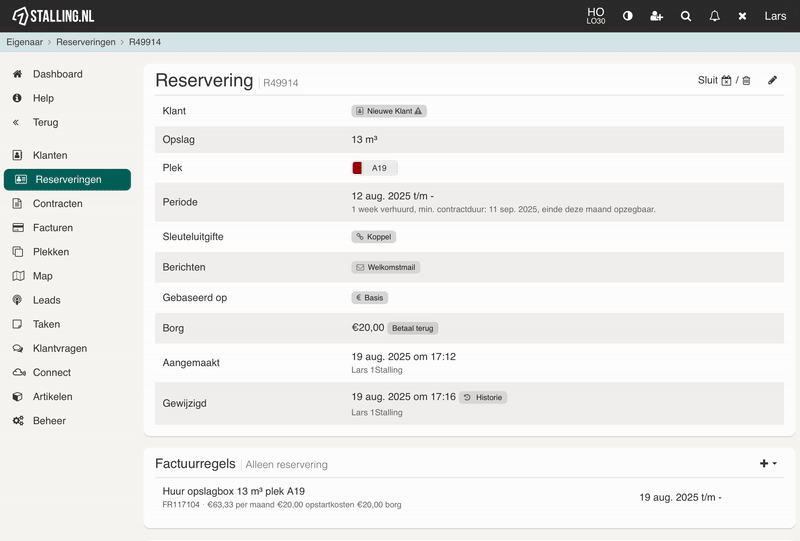Click the Map icon in sidebar
The image size is (800, 541).
pyautogui.click(x=18, y=276)
